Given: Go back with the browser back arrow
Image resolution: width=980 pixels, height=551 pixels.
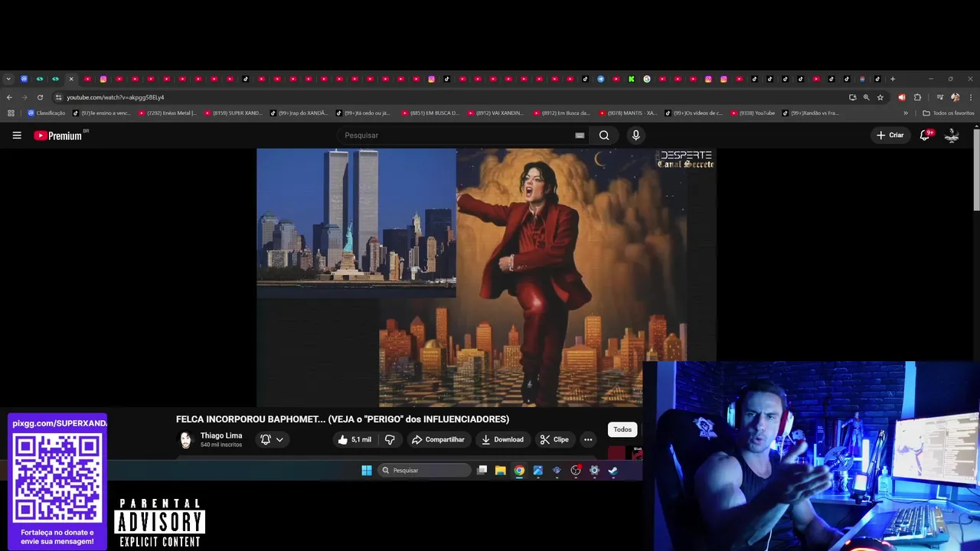Looking at the screenshot, I should 9,97.
